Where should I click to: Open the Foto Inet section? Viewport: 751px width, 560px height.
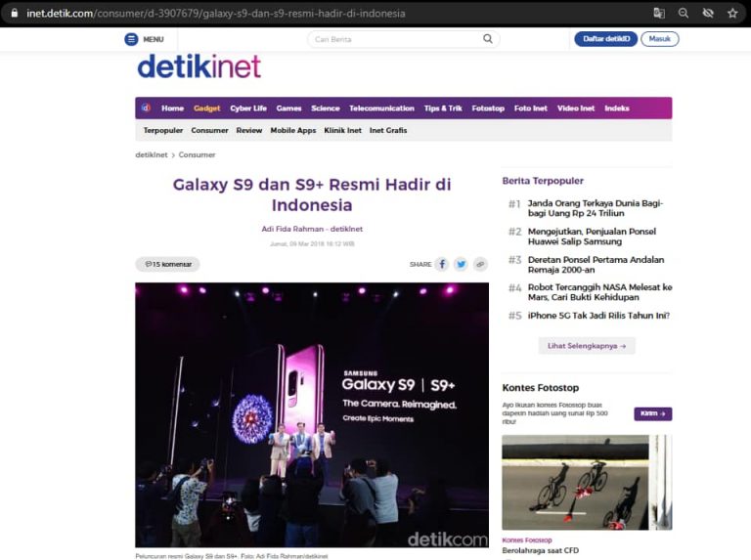click(x=531, y=108)
